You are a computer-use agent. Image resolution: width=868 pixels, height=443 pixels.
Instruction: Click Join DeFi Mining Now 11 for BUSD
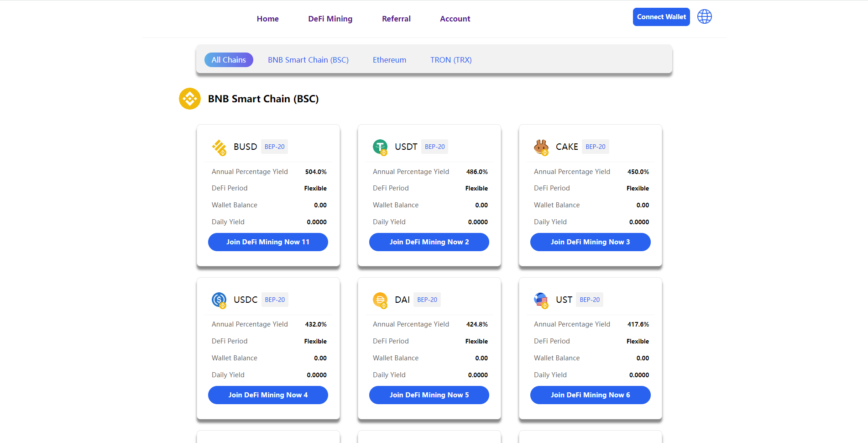[x=268, y=242]
